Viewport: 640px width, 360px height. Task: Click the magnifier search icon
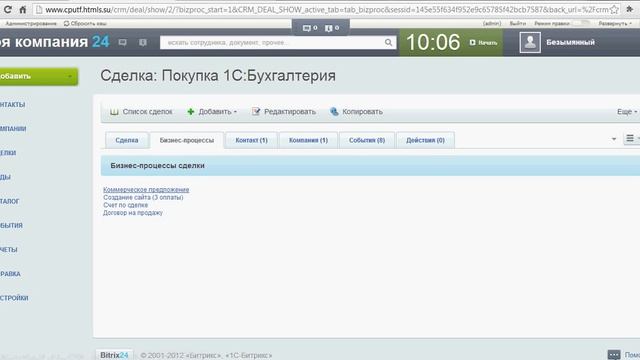point(389,42)
